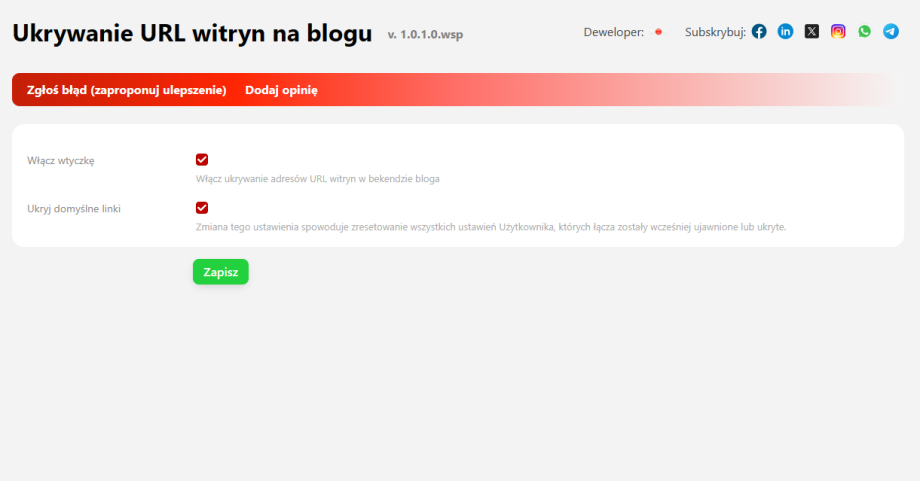Click the 'Deweloper:' label

[614, 32]
